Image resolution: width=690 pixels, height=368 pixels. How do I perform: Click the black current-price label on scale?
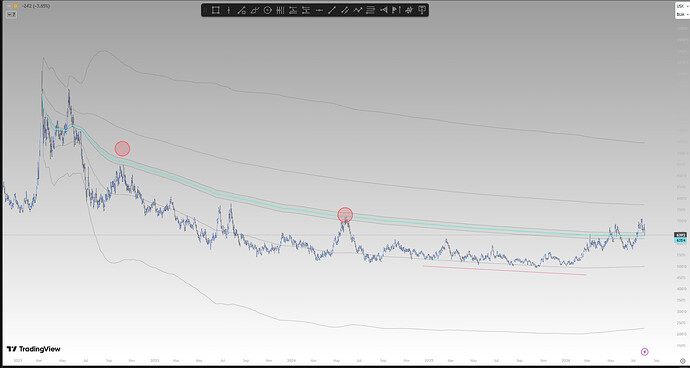point(680,235)
